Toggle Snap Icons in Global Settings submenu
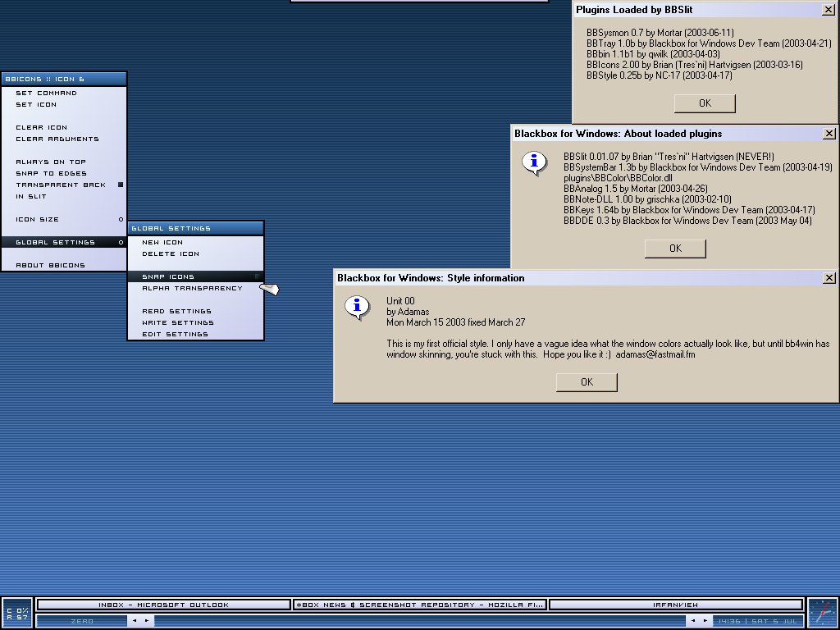 [195, 277]
